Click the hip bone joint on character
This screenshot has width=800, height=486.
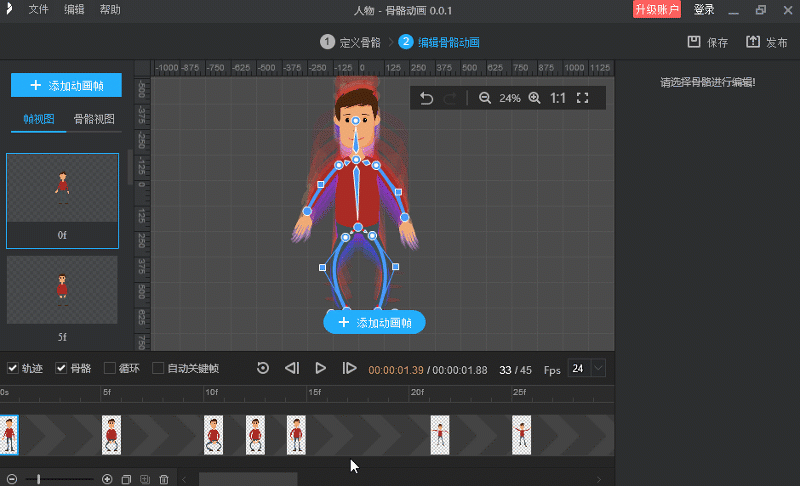click(x=358, y=227)
